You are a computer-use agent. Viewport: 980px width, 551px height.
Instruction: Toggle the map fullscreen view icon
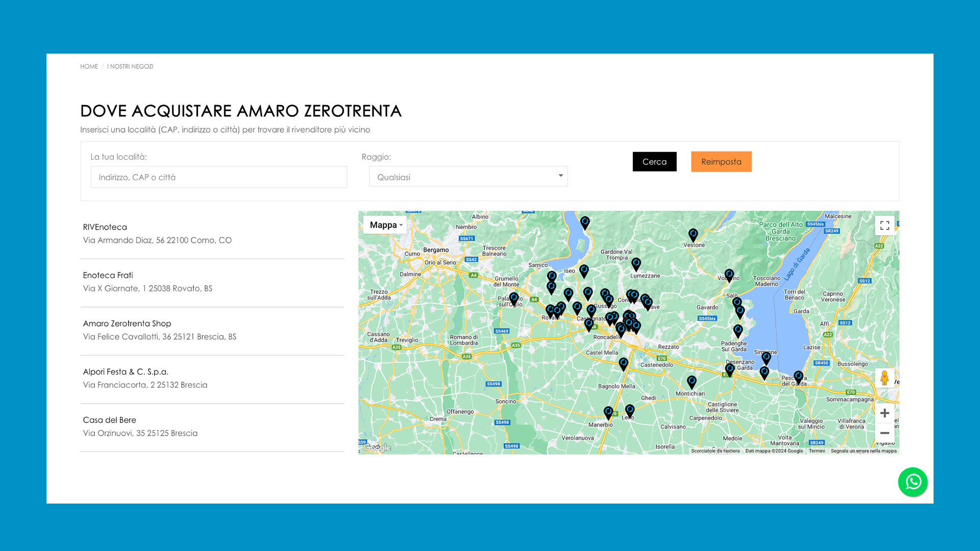pyautogui.click(x=885, y=226)
